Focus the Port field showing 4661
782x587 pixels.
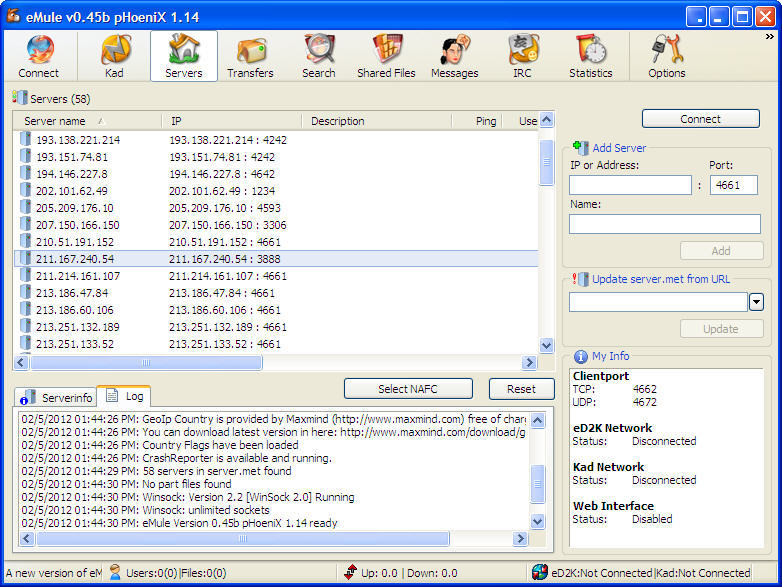[x=734, y=185]
